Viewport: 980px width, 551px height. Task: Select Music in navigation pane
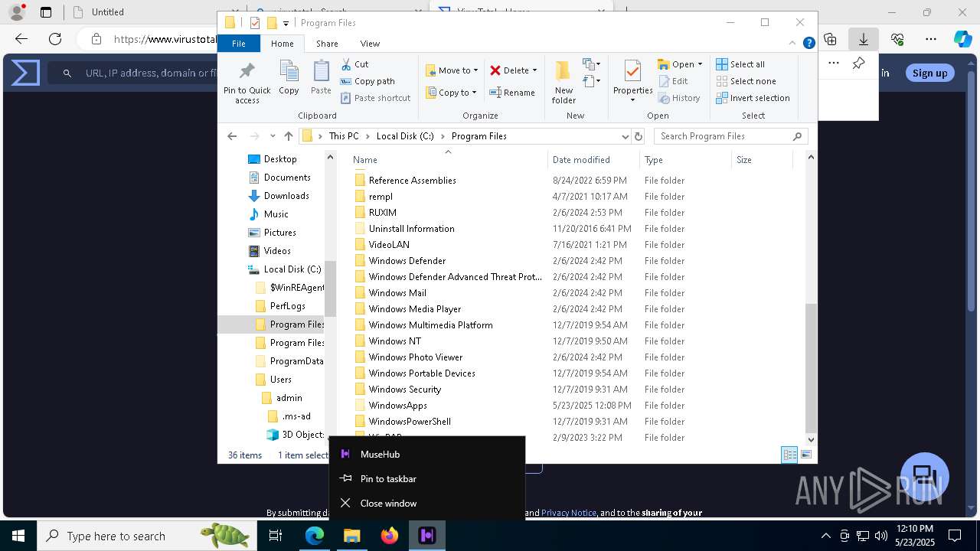point(269,214)
